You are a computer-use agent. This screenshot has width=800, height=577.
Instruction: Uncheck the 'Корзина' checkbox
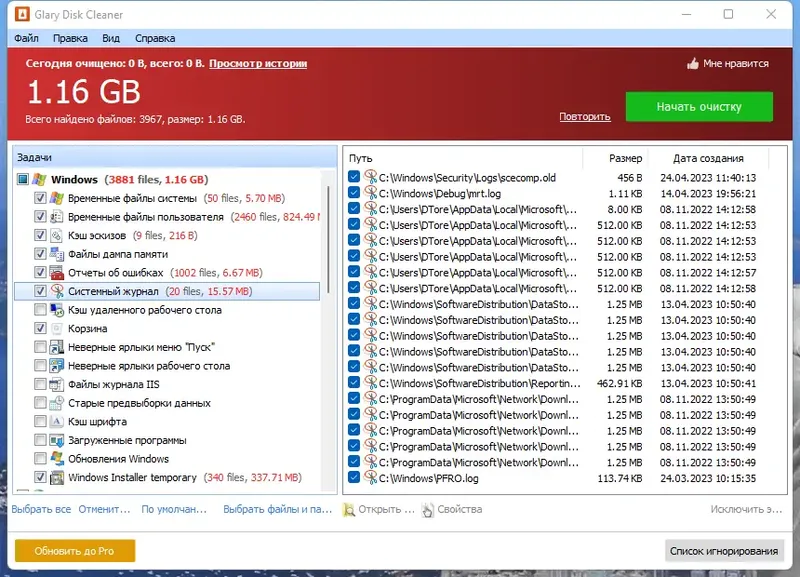pyautogui.click(x=40, y=328)
